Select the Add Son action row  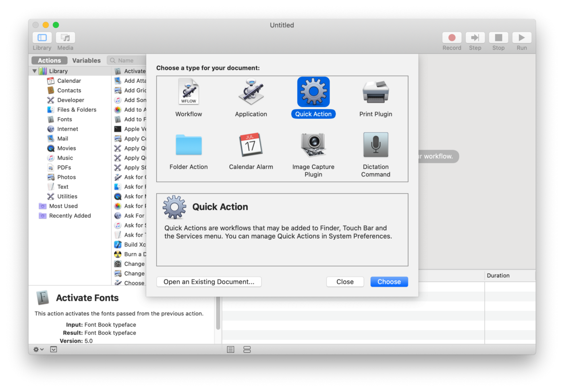click(x=130, y=100)
